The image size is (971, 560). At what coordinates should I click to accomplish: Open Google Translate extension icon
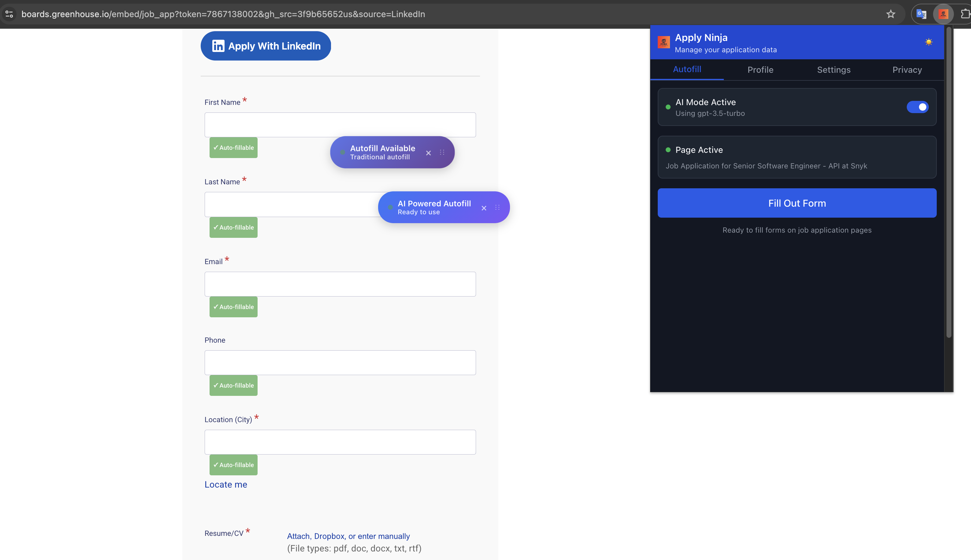[x=921, y=14]
